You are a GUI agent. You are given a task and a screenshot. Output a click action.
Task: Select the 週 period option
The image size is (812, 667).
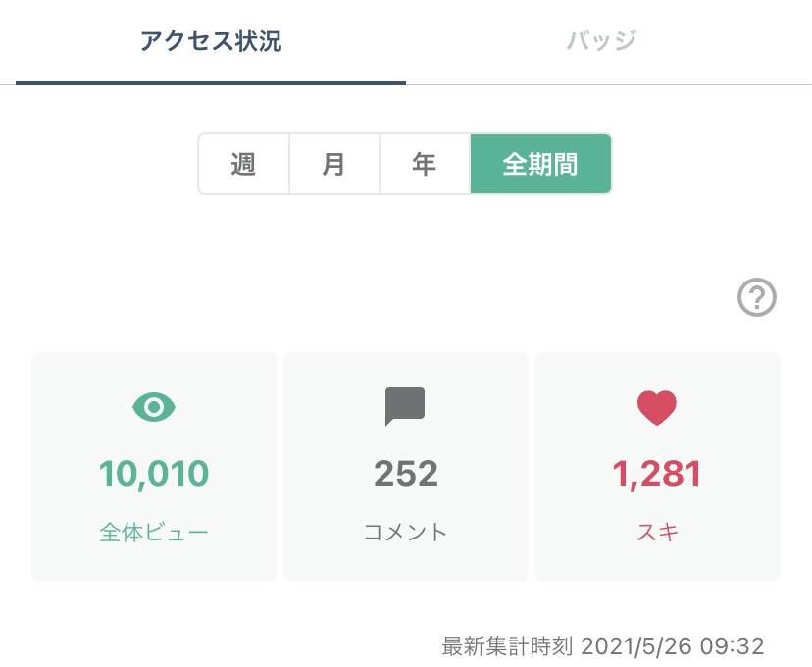(x=243, y=164)
